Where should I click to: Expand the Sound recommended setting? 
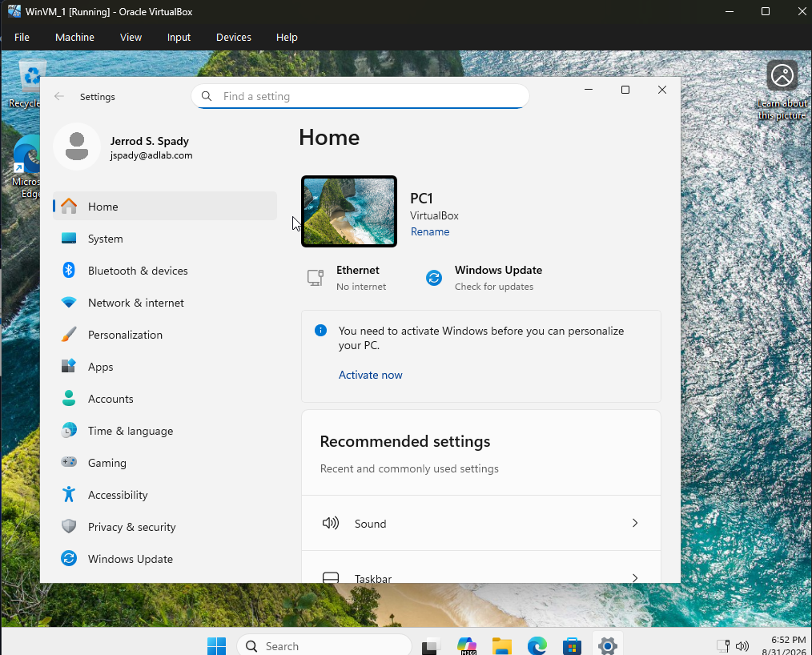click(x=481, y=523)
